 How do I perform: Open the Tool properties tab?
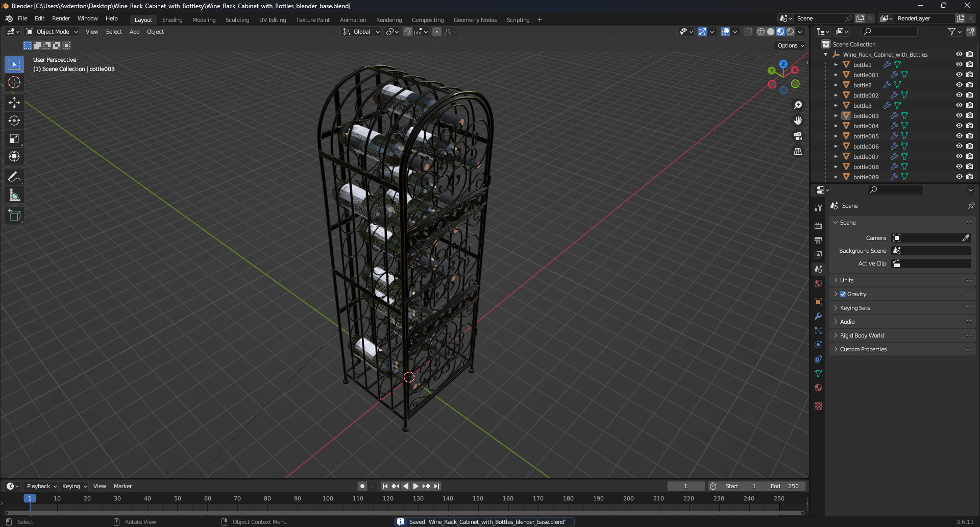tap(818, 208)
